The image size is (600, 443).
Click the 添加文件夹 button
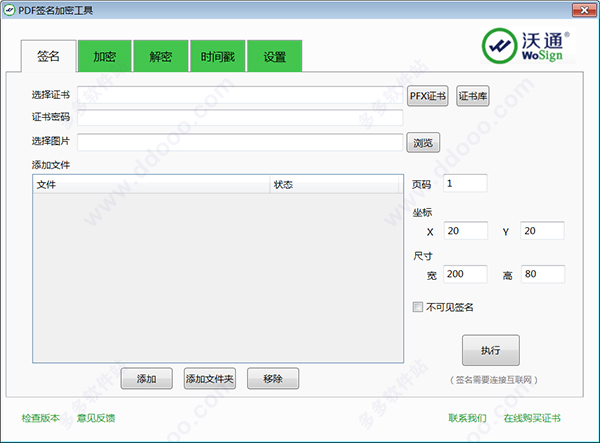coord(210,379)
